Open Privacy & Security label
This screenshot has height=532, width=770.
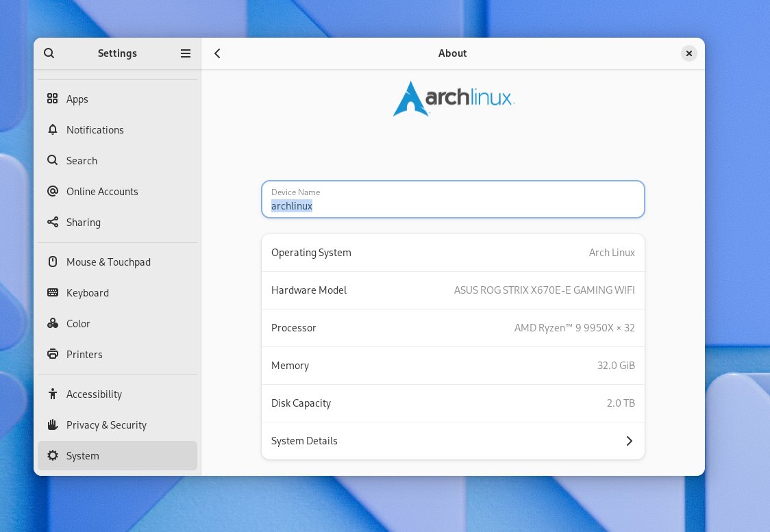107,425
